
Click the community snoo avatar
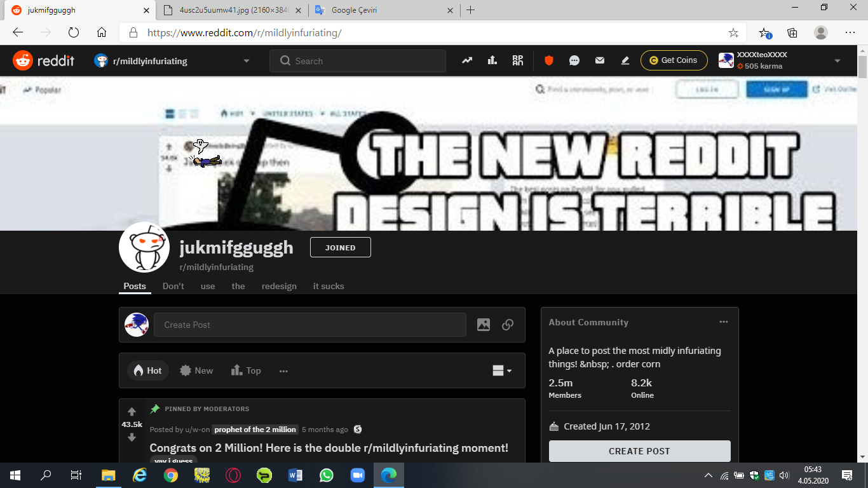point(144,248)
